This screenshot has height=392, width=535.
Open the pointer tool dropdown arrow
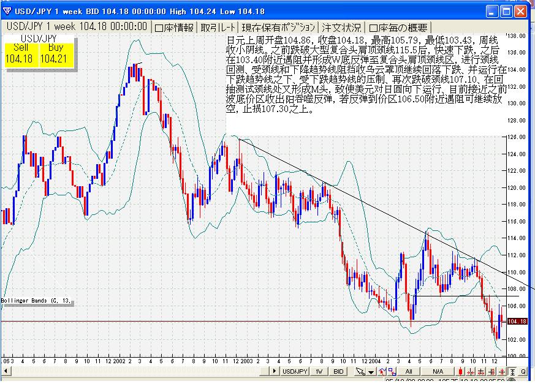coord(370,371)
